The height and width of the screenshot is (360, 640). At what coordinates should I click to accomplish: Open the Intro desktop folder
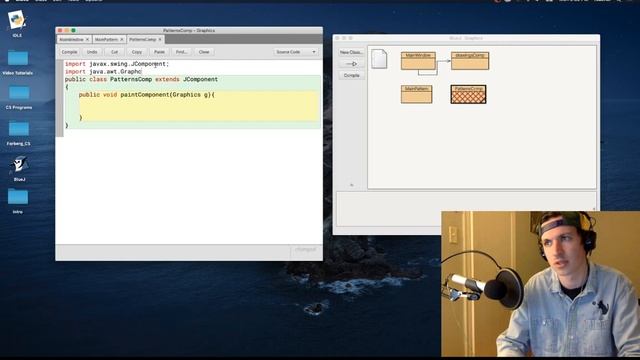click(x=18, y=197)
